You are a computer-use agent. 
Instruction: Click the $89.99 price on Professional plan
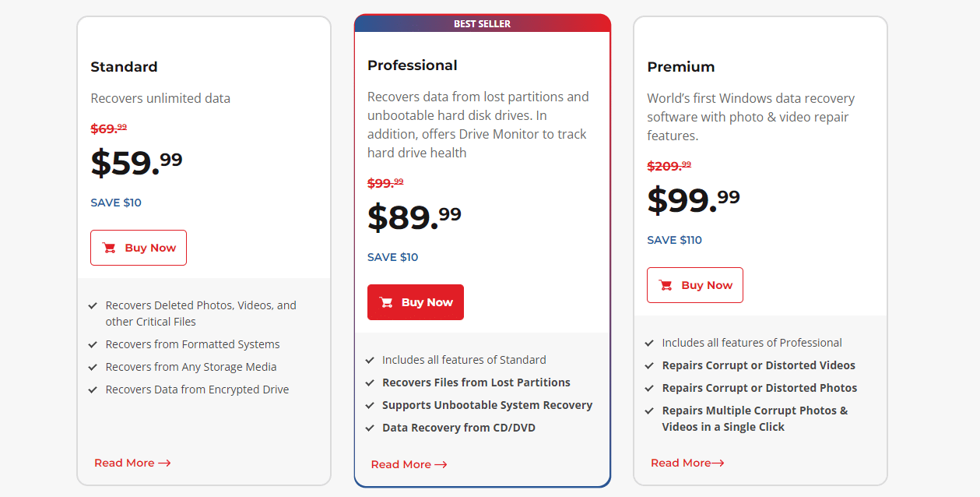413,215
